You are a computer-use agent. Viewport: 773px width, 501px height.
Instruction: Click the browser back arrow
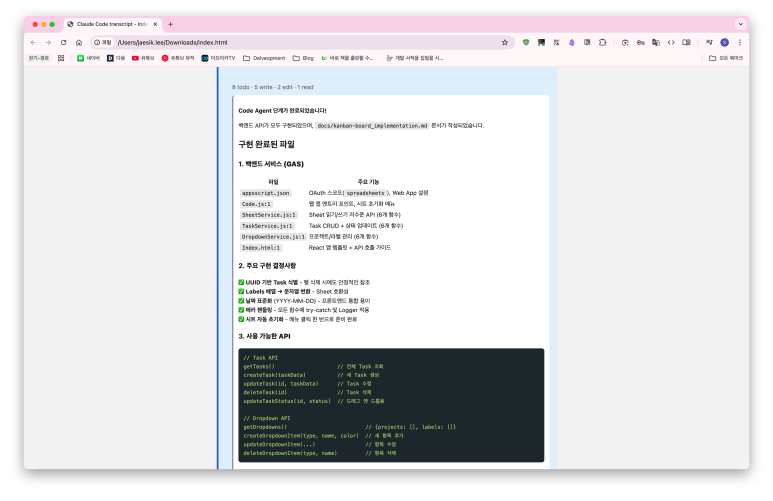tap(33, 42)
